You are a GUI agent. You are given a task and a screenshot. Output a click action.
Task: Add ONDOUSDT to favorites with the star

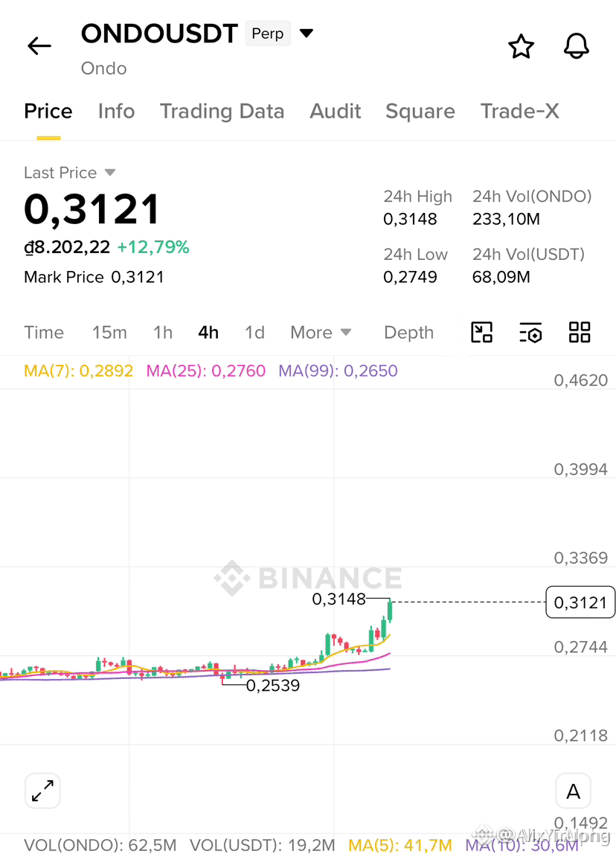(521, 46)
